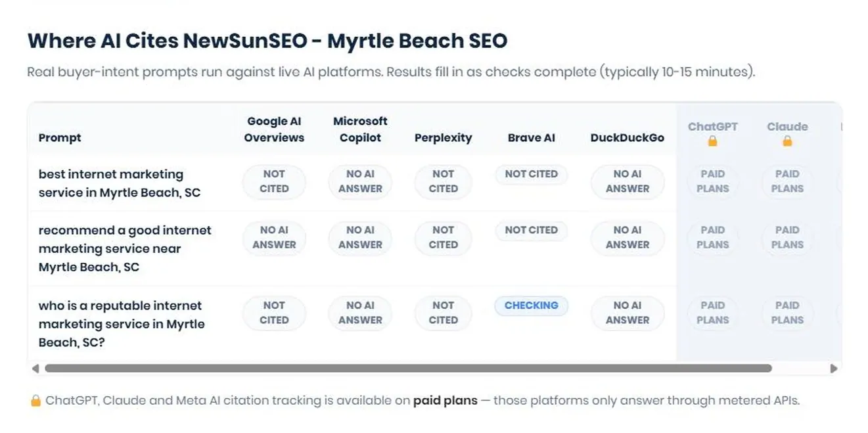Click Copilot NO AI ANSWER badge for 'reputable' prompt
The height and width of the screenshot is (433, 868).
(360, 313)
